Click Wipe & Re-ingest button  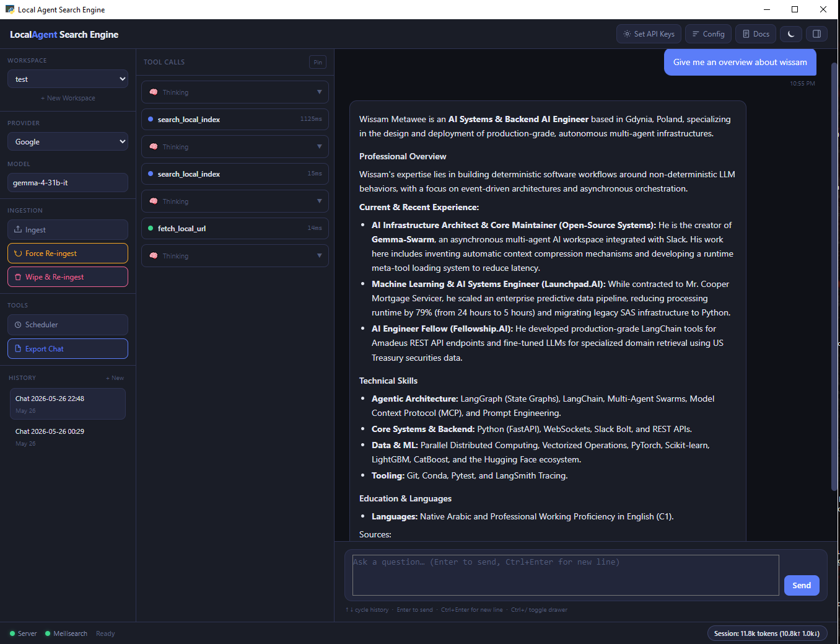(x=68, y=276)
